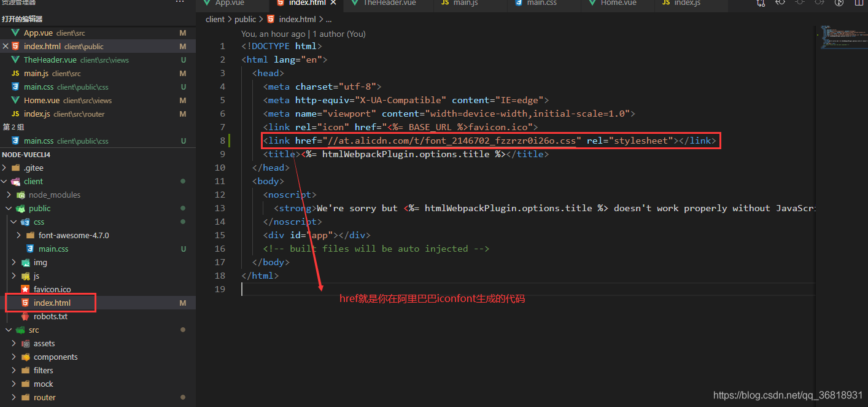
Task: Open Home.vue in the open editors list
Action: [x=98, y=100]
